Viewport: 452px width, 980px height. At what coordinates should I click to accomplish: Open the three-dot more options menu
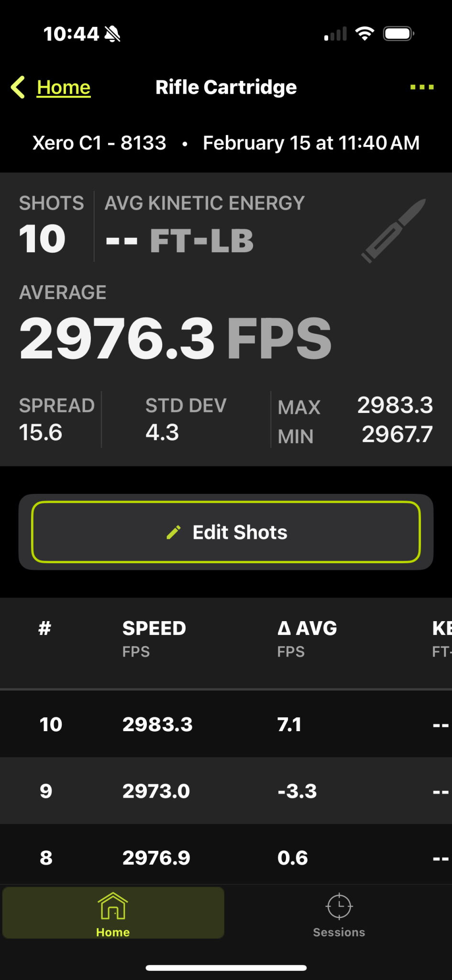tap(422, 87)
